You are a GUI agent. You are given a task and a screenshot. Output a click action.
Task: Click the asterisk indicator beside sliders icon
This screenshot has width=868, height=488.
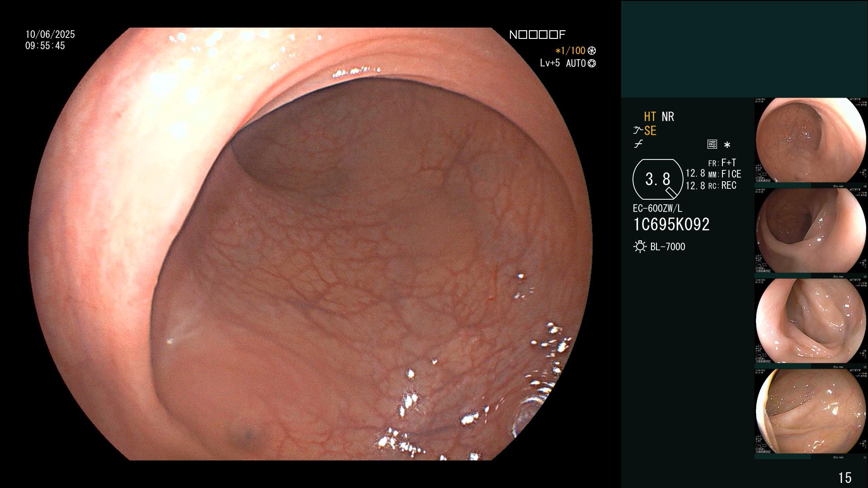727,145
